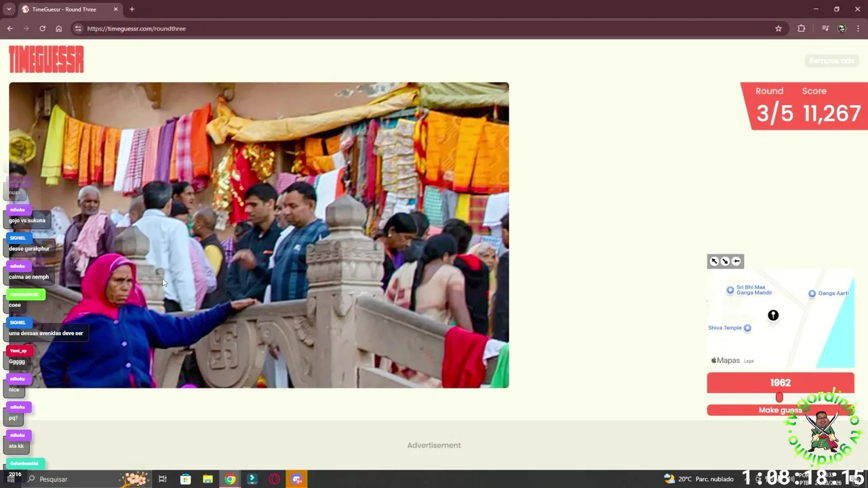Open the Chrome three-dot menu
The width and height of the screenshot is (868, 488).
coord(858,28)
